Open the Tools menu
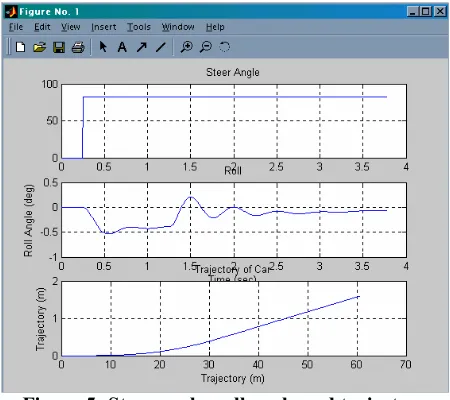The height and width of the screenshot is (400, 450). click(139, 27)
